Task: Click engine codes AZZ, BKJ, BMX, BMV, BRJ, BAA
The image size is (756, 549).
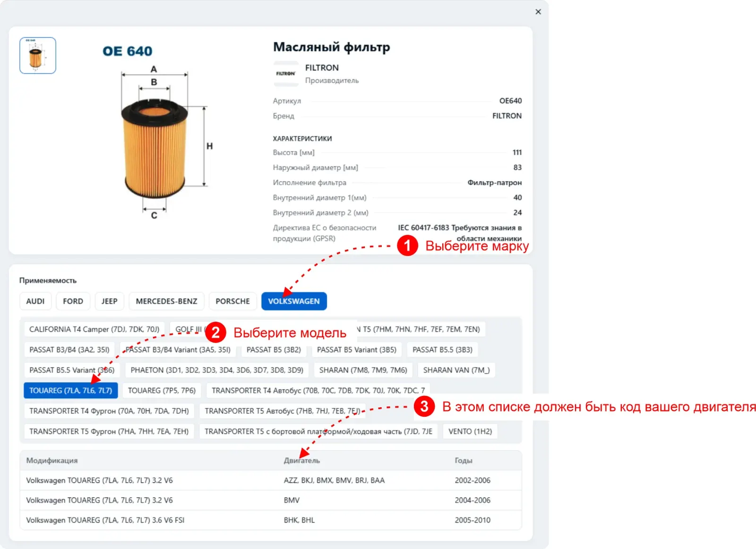Action: (x=334, y=480)
